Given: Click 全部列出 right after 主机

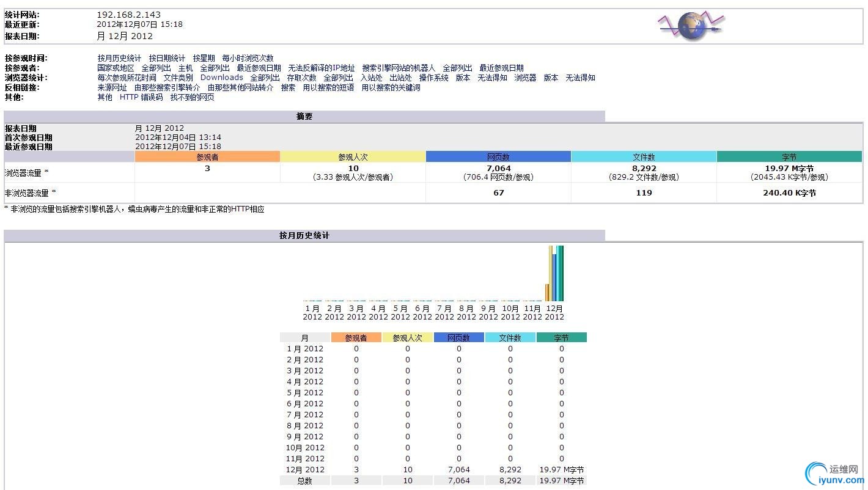Looking at the screenshot, I should (215, 68).
